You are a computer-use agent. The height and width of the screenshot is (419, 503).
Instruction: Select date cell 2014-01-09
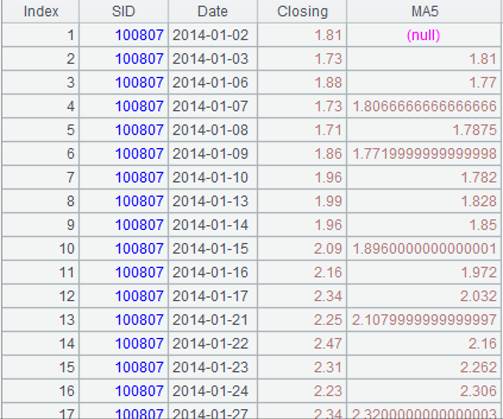tap(213, 153)
